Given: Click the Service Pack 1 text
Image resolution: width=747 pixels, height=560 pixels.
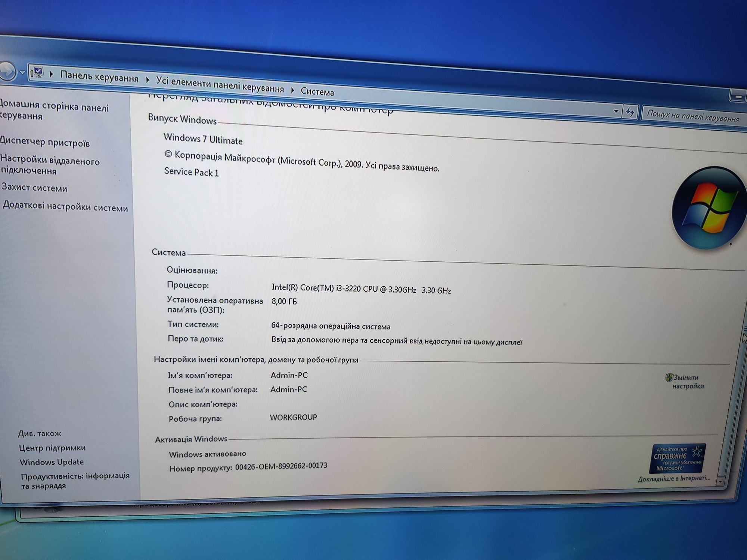Looking at the screenshot, I should click(191, 172).
